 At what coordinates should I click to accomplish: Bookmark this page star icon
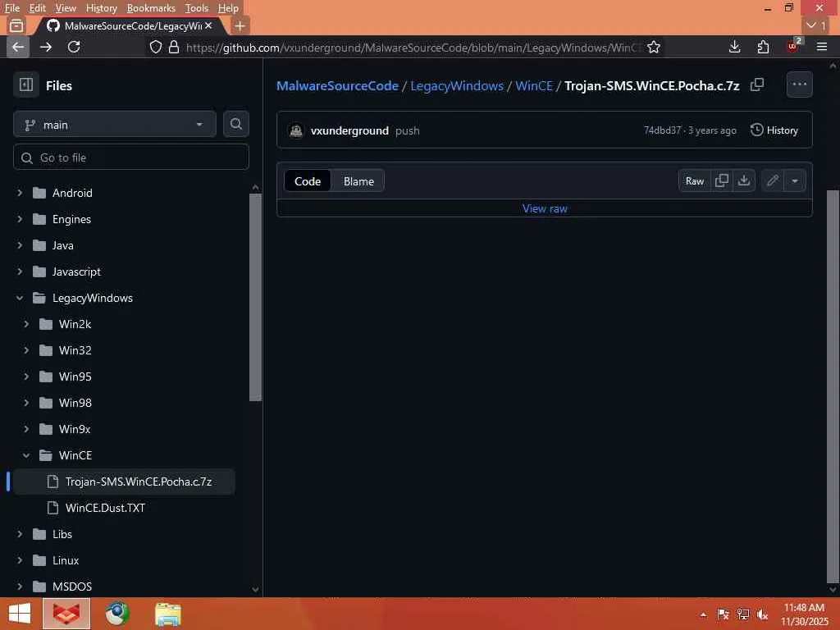point(653,47)
